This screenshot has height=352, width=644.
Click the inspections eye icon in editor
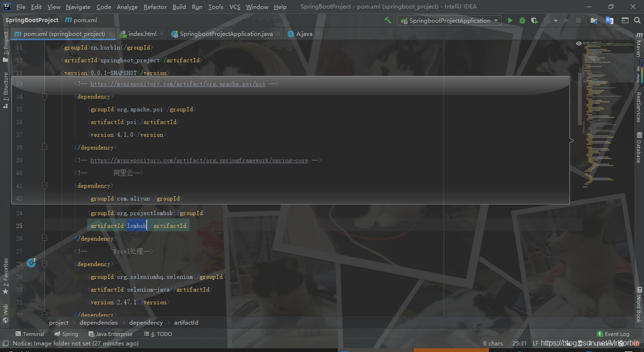pos(578,43)
